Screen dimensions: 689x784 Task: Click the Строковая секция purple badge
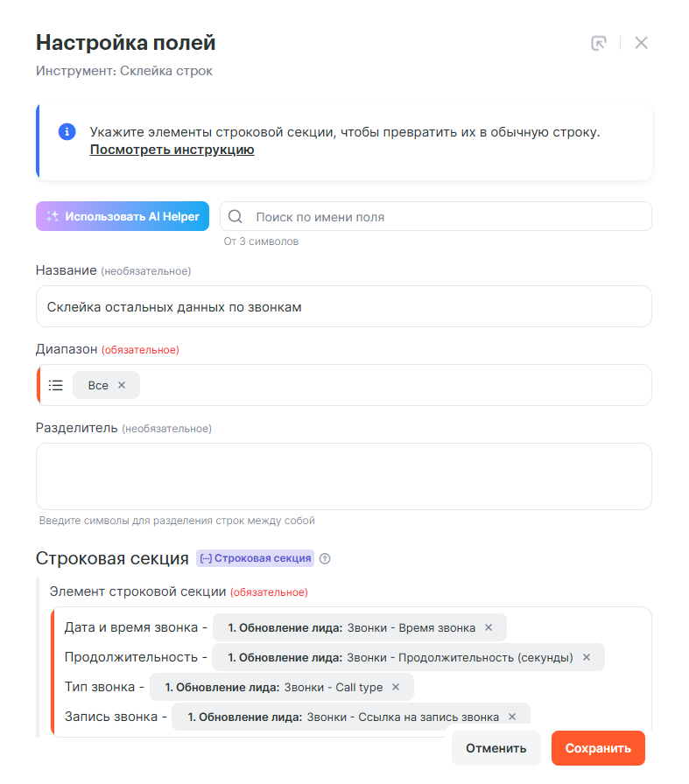pyautogui.click(x=255, y=558)
